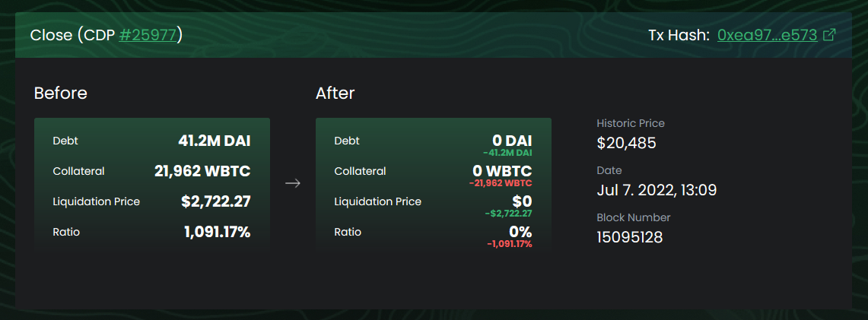Click Before liquidation price $2,722.27
The image size is (868, 320).
(216, 201)
